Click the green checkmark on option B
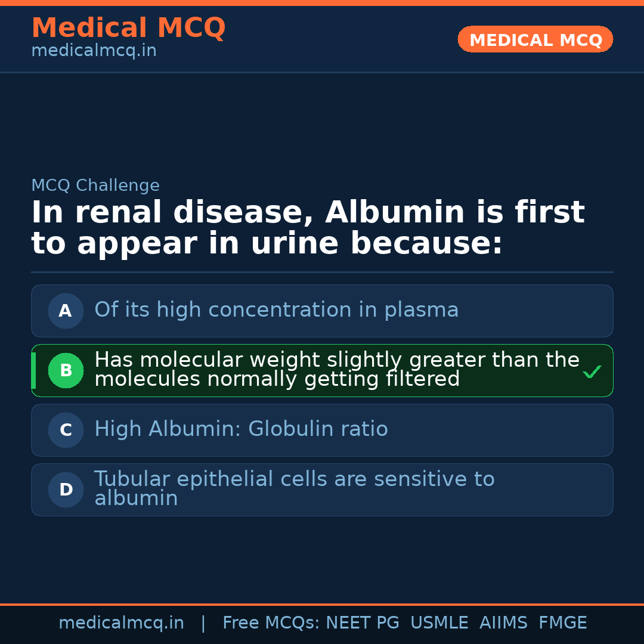 pos(592,372)
